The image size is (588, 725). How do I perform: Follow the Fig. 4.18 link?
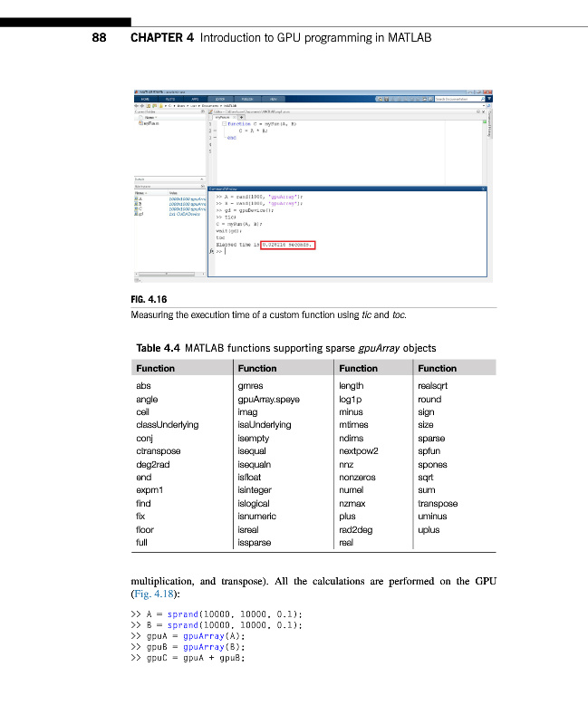[x=149, y=594]
